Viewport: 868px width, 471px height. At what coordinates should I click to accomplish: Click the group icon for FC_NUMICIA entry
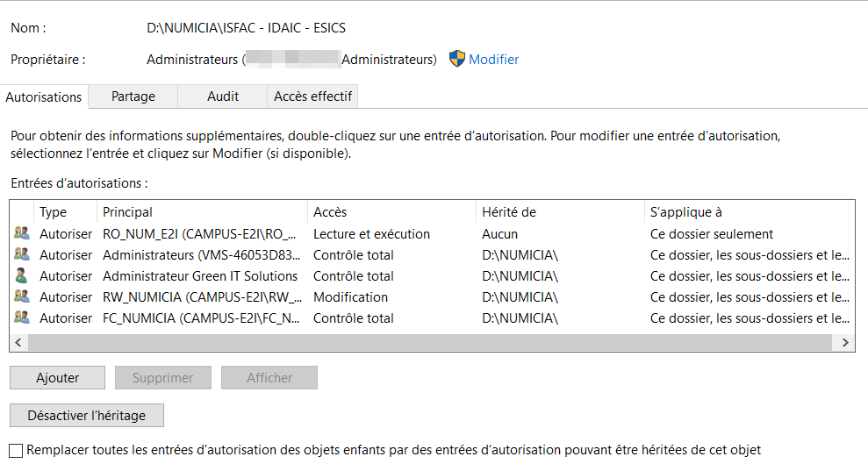pos(21,318)
